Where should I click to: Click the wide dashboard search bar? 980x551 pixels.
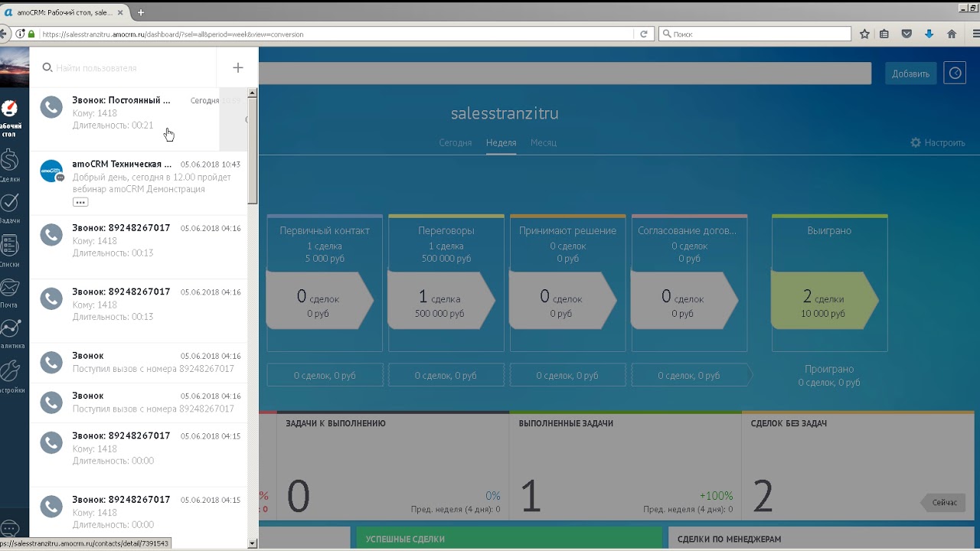[565, 73]
